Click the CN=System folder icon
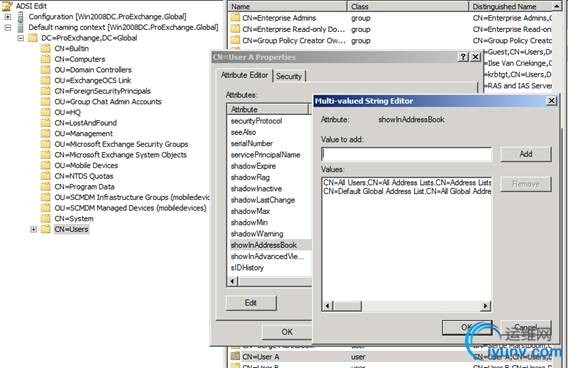This screenshot has height=368, width=568. point(46,218)
